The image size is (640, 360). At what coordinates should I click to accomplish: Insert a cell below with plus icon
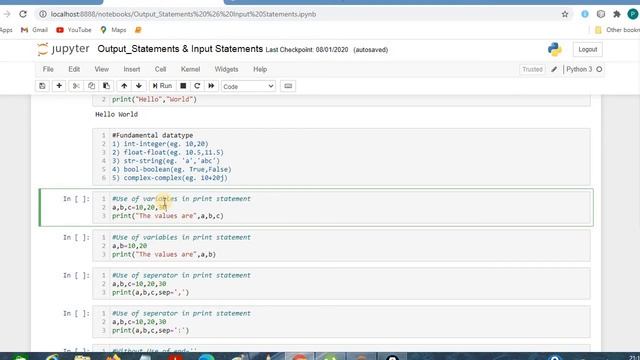pyautogui.click(x=59, y=86)
